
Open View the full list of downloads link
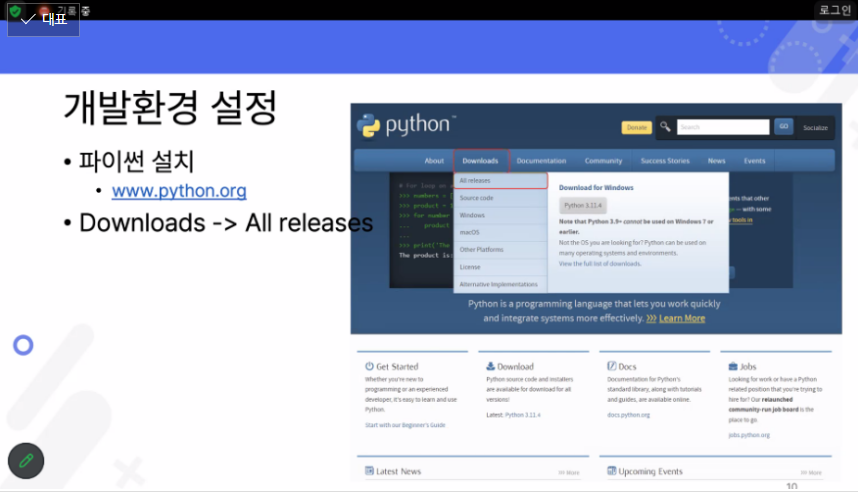tap(600, 264)
